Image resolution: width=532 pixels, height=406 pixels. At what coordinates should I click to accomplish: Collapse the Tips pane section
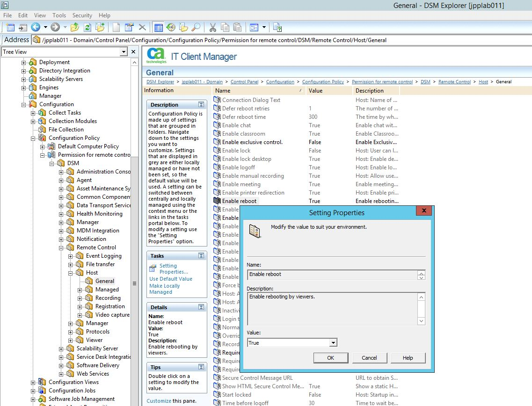pos(201,367)
